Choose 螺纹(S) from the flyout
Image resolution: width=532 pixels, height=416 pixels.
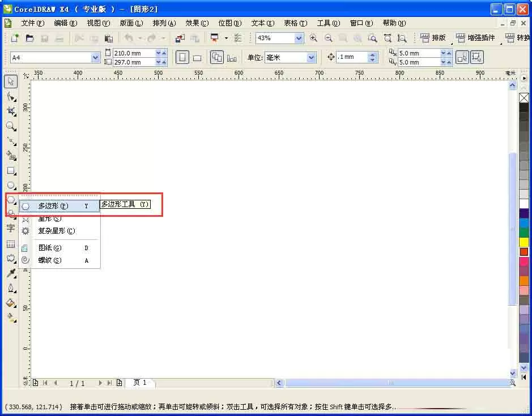click(x=59, y=260)
